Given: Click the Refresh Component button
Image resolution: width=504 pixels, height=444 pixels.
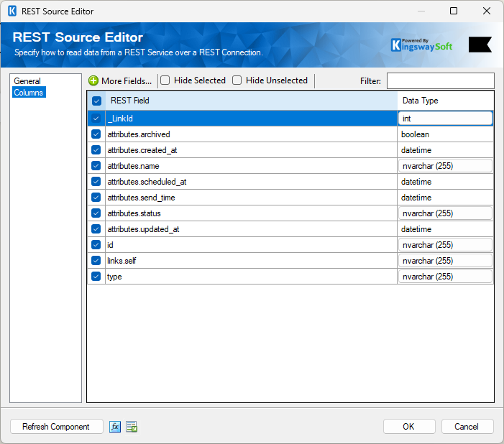Looking at the screenshot, I should point(56,427).
